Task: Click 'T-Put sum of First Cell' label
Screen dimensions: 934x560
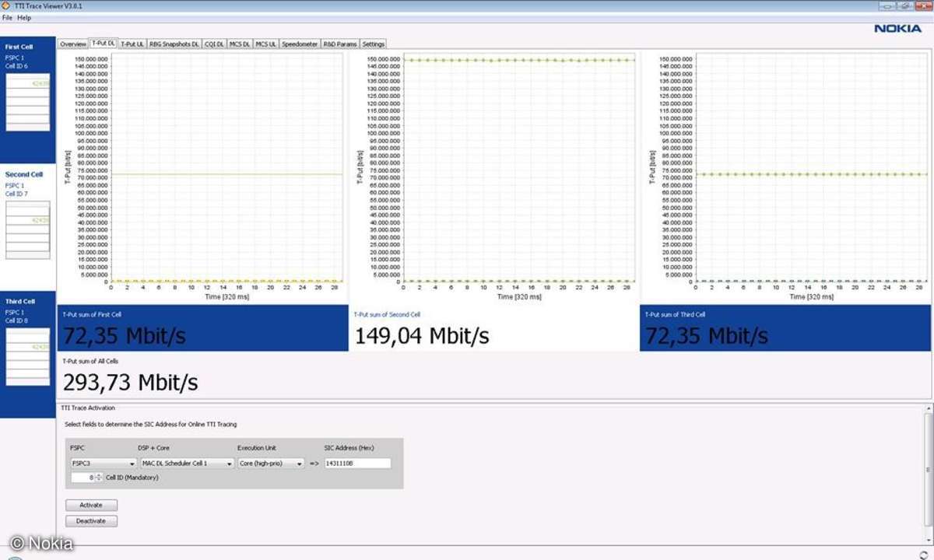Action: [x=92, y=314]
